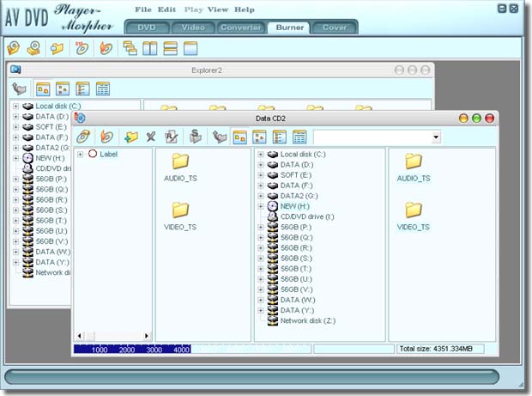
Task: Open the Edit menu
Action: 166,9
